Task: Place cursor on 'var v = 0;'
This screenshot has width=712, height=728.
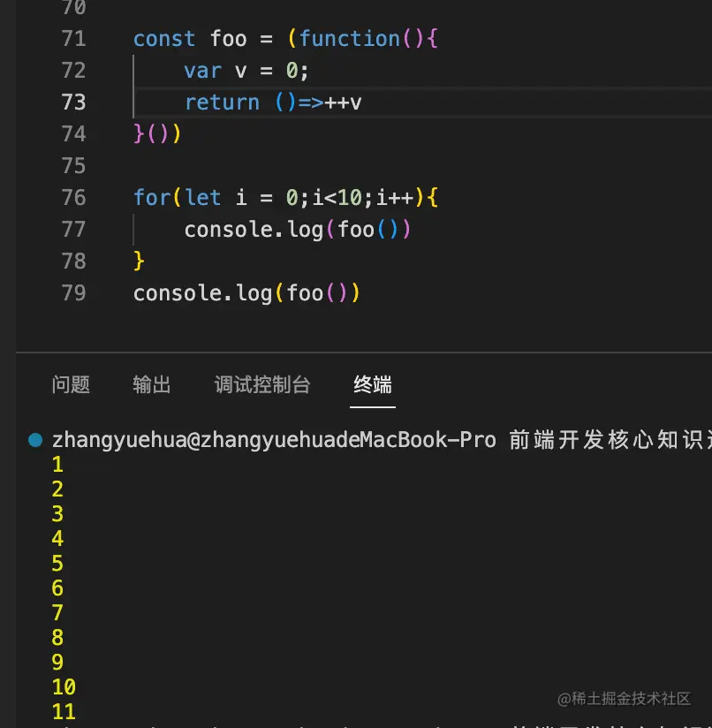Action: [246, 71]
